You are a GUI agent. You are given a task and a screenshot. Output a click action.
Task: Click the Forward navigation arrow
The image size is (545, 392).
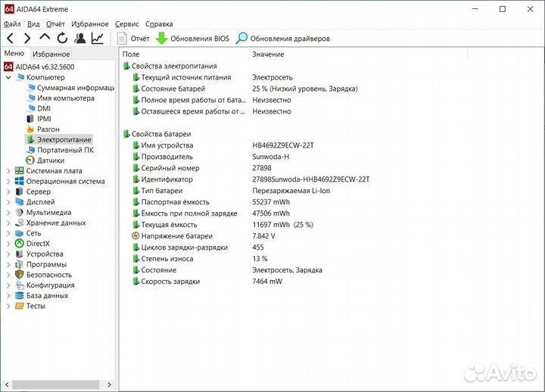coord(27,39)
